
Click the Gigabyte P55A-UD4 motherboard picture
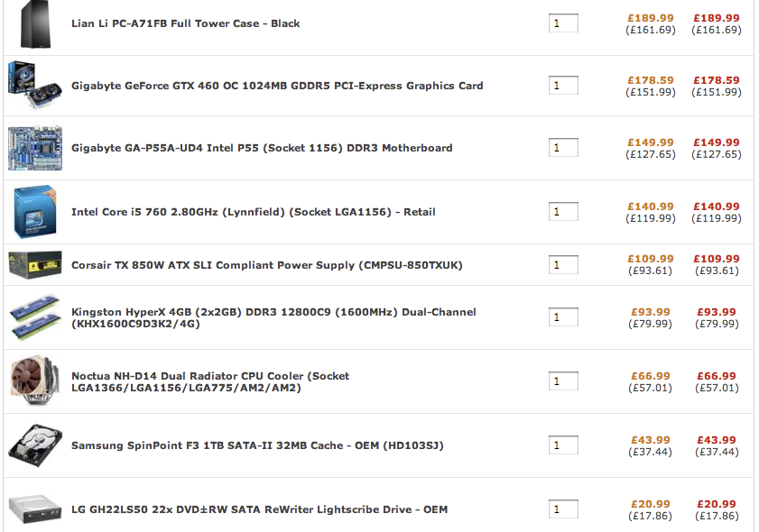pos(35,148)
